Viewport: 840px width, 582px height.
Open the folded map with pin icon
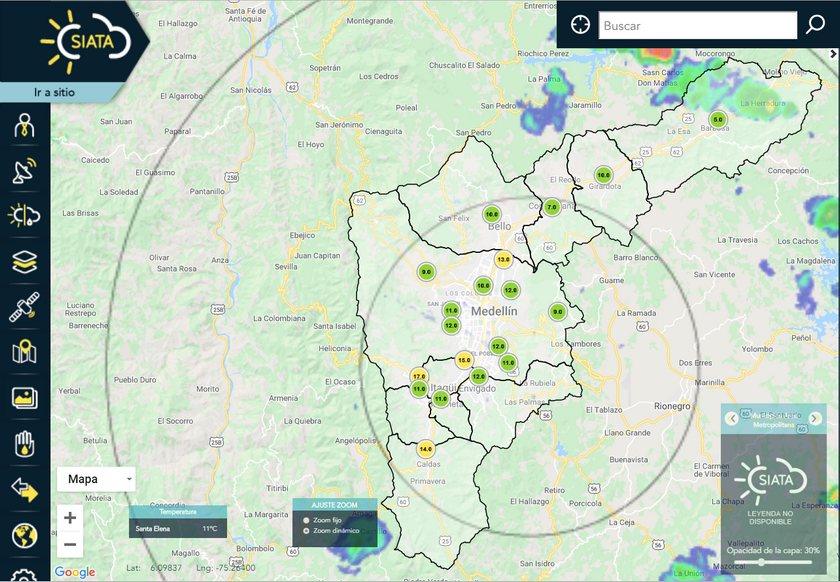(24, 353)
